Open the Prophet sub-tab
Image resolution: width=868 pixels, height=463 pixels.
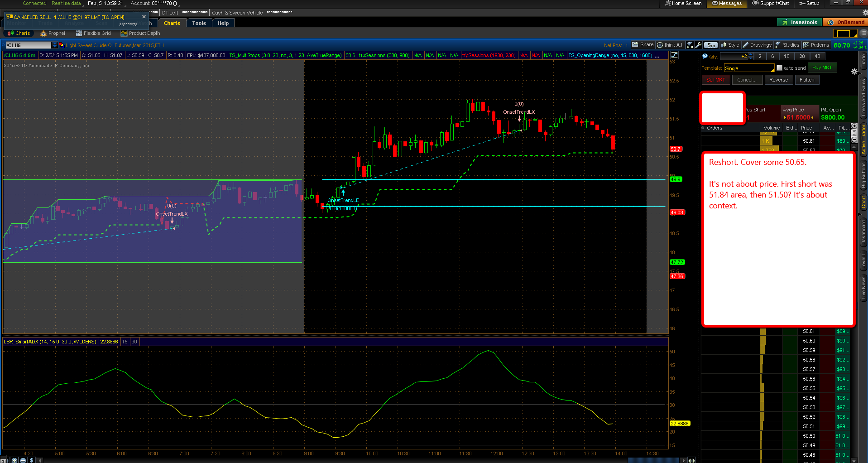click(53, 33)
